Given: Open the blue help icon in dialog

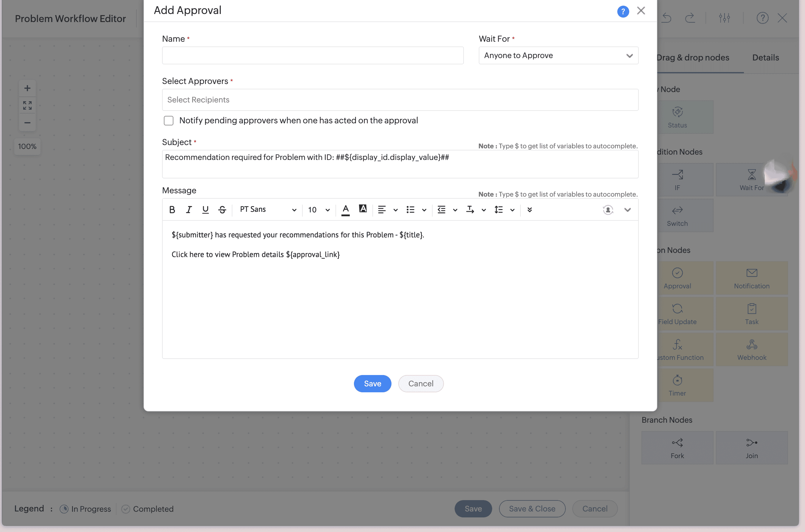Looking at the screenshot, I should tap(623, 12).
